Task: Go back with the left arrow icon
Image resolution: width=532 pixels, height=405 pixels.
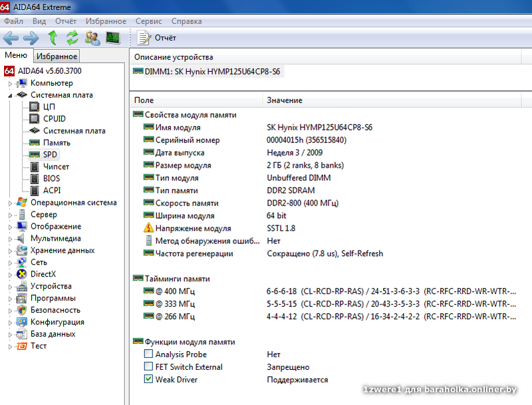Action: point(11,38)
